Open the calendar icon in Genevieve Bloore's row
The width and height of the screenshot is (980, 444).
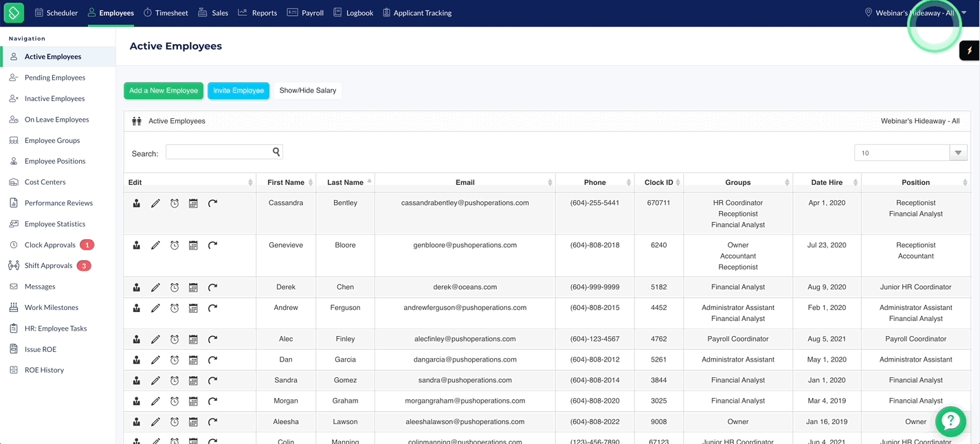(193, 245)
